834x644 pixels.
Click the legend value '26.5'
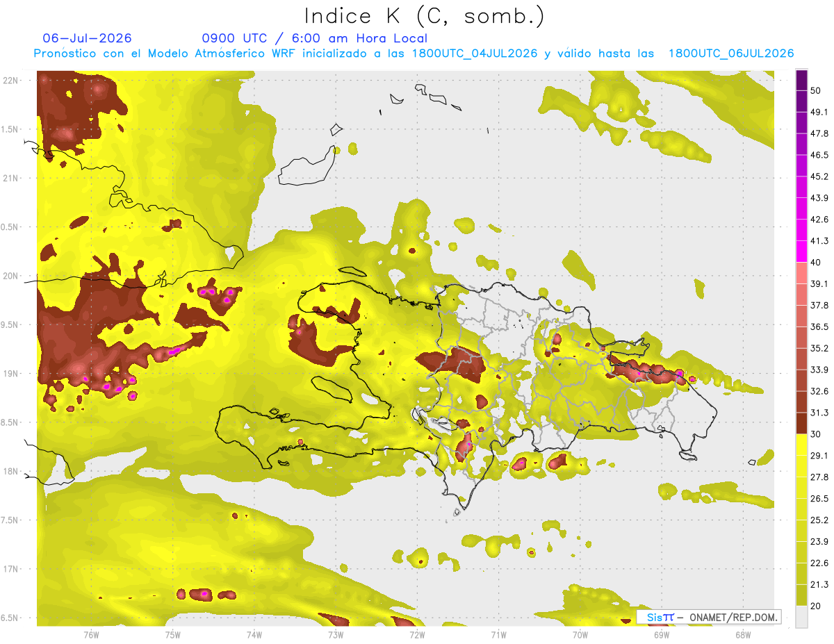(820, 498)
